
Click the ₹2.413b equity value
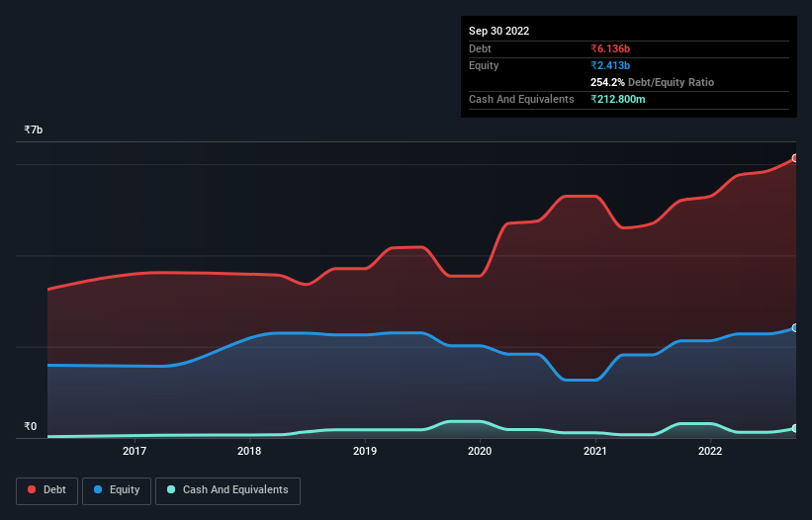pos(610,65)
